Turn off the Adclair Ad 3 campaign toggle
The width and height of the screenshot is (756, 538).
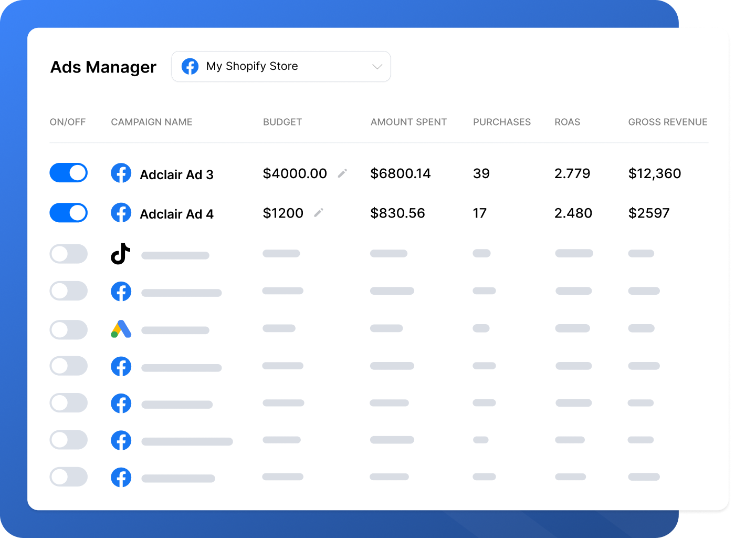coord(69,173)
